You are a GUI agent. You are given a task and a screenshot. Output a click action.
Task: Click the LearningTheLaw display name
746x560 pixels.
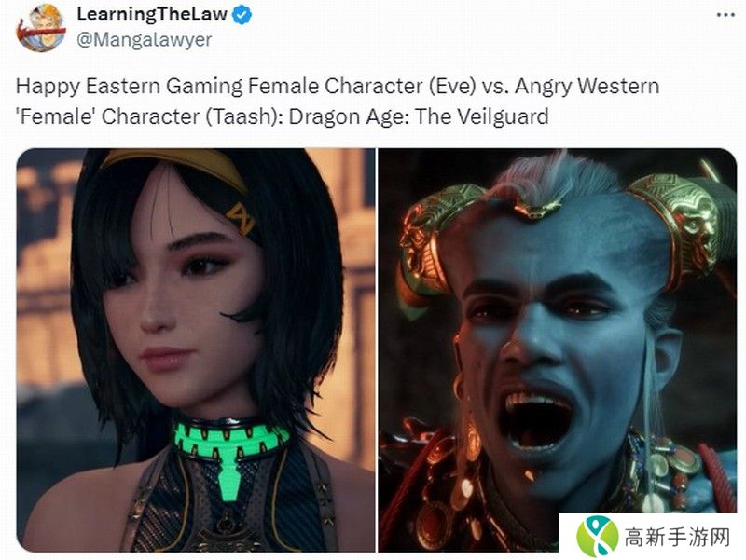tap(152, 14)
